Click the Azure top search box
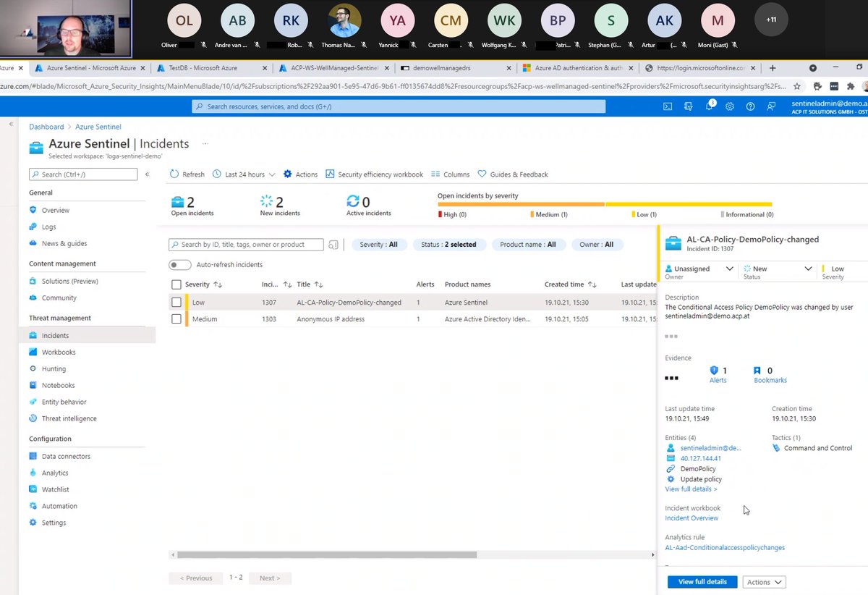 click(x=399, y=106)
